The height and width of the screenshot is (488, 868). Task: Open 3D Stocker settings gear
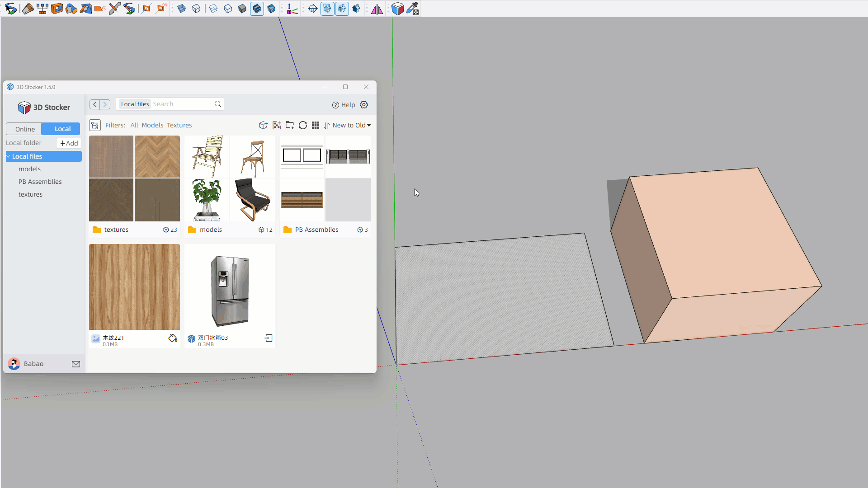(364, 105)
